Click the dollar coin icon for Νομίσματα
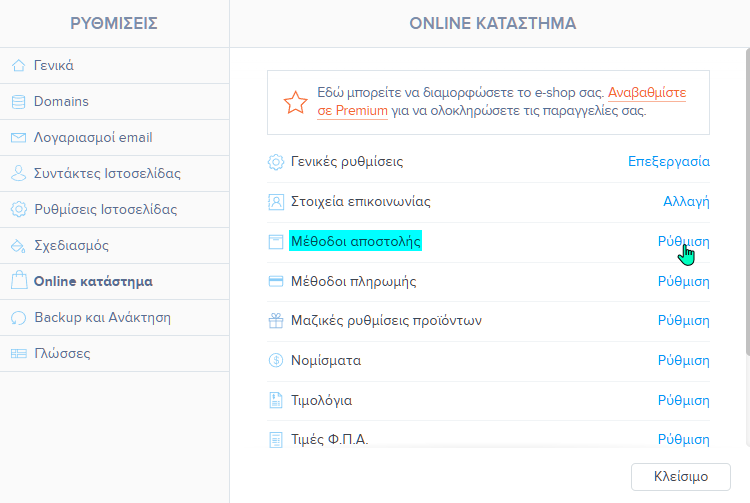Image resolution: width=750 pixels, height=503 pixels. pos(276,360)
